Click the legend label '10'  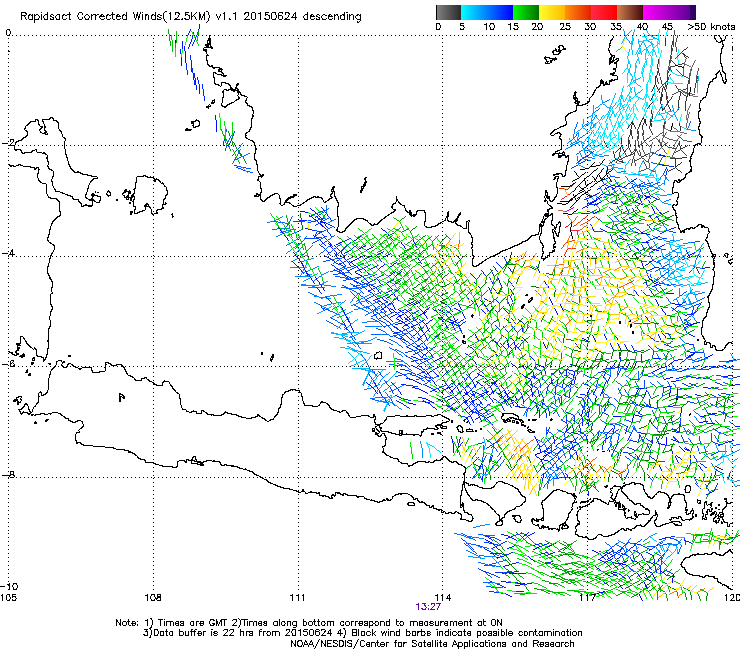[x=489, y=27]
